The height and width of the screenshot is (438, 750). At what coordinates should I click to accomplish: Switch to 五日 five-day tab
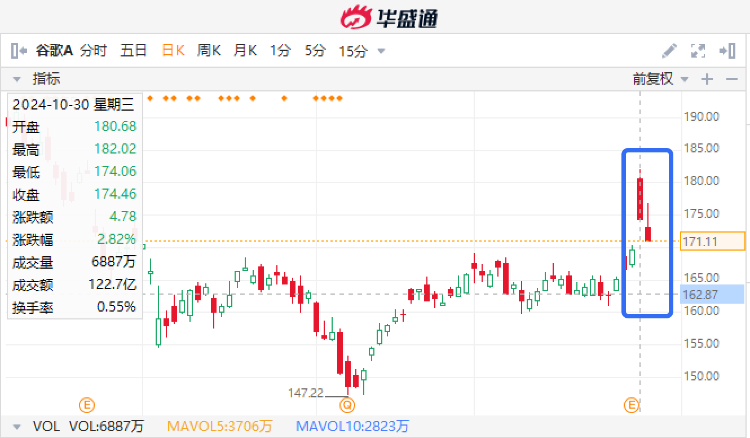pyautogui.click(x=133, y=50)
